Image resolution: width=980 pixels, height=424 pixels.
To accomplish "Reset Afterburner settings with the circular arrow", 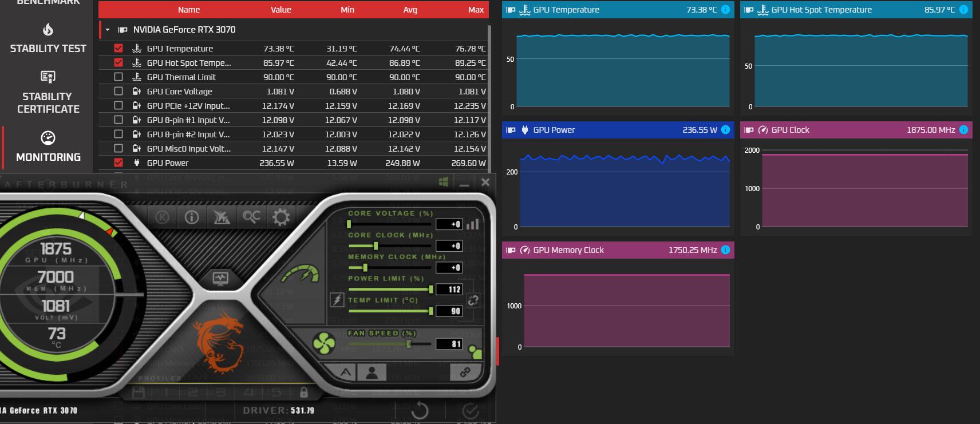I will (x=420, y=410).
